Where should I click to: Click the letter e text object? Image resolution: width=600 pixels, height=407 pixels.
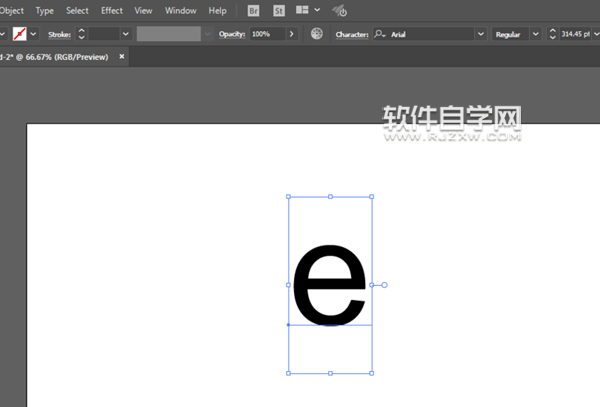[330, 285]
